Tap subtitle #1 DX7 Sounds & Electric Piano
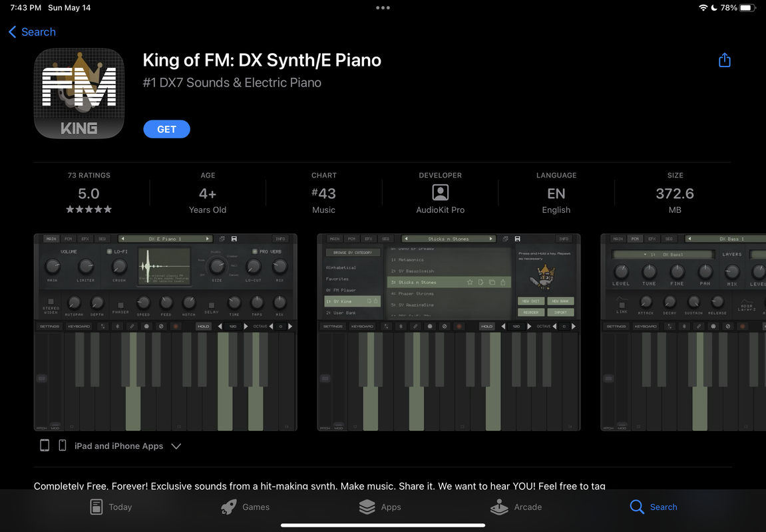The image size is (766, 532). [232, 82]
